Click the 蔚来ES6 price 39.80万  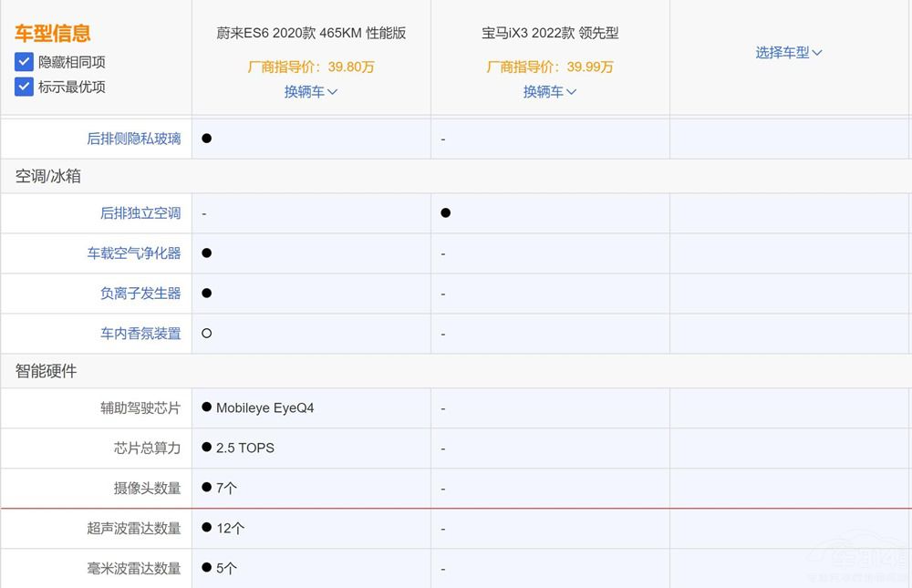311,67
